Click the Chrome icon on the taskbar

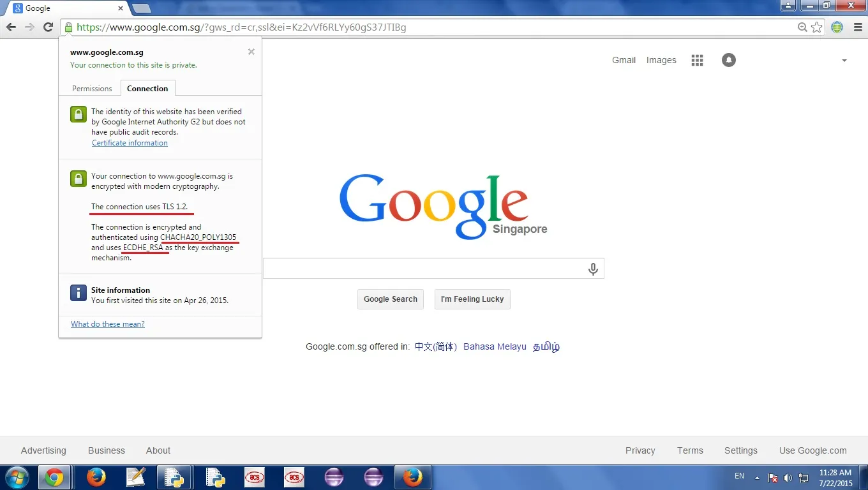tap(54, 477)
